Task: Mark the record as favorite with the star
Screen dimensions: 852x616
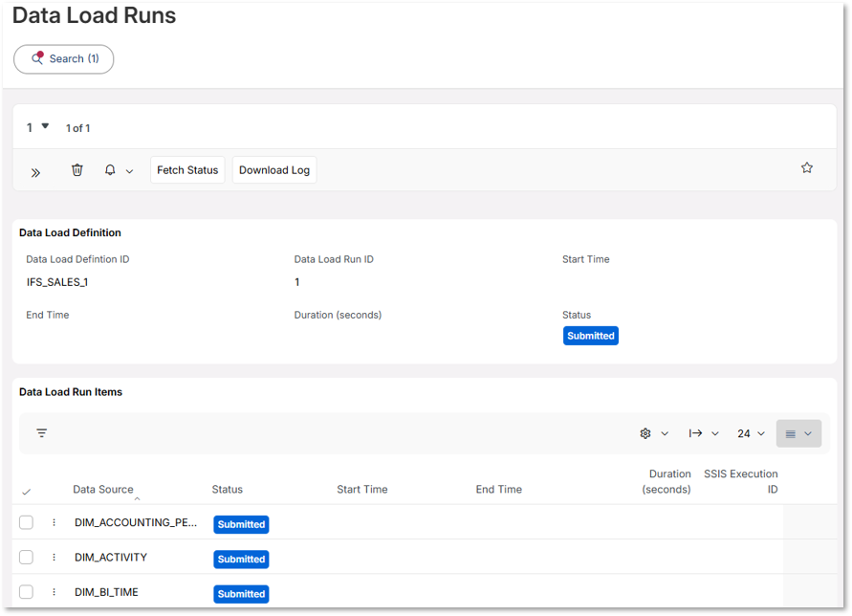Action: [x=807, y=166]
